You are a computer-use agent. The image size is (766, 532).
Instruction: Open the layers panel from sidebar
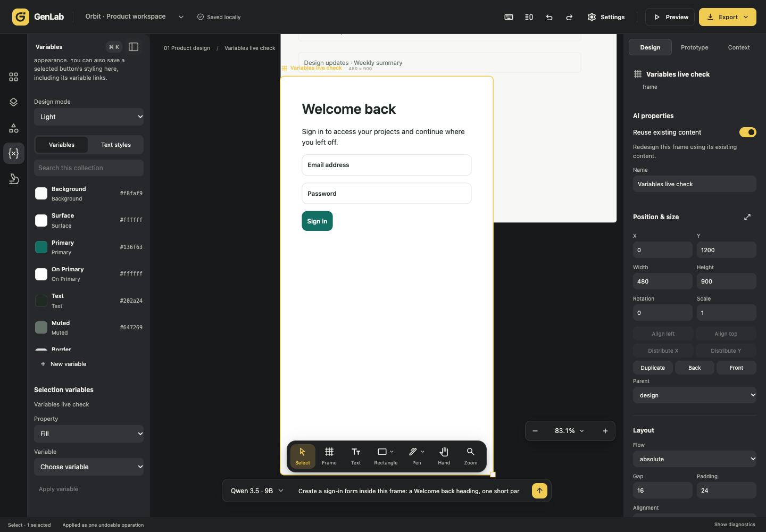tap(14, 102)
